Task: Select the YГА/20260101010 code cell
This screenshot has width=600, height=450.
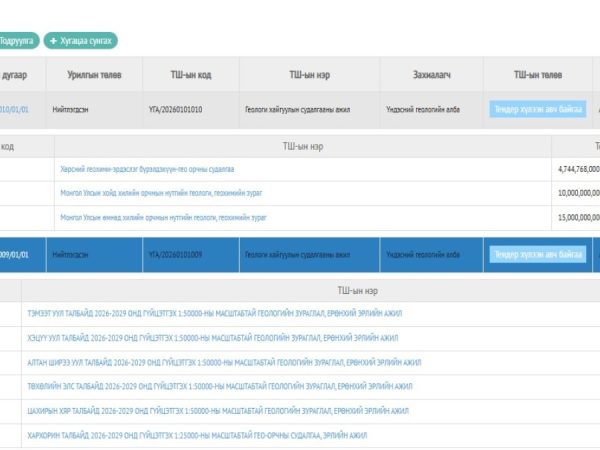Action: point(175,109)
